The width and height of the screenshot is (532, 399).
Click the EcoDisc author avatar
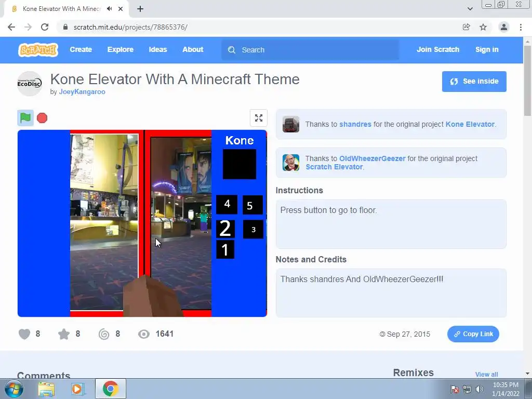[30, 84]
